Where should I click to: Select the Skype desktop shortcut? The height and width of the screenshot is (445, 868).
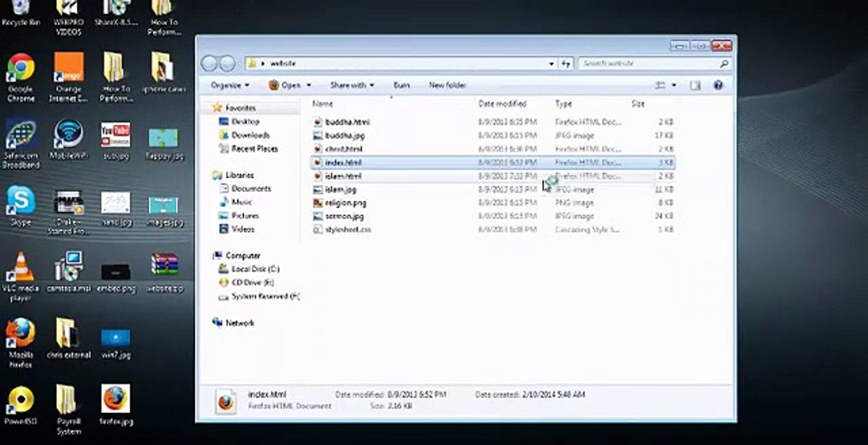[x=20, y=206]
